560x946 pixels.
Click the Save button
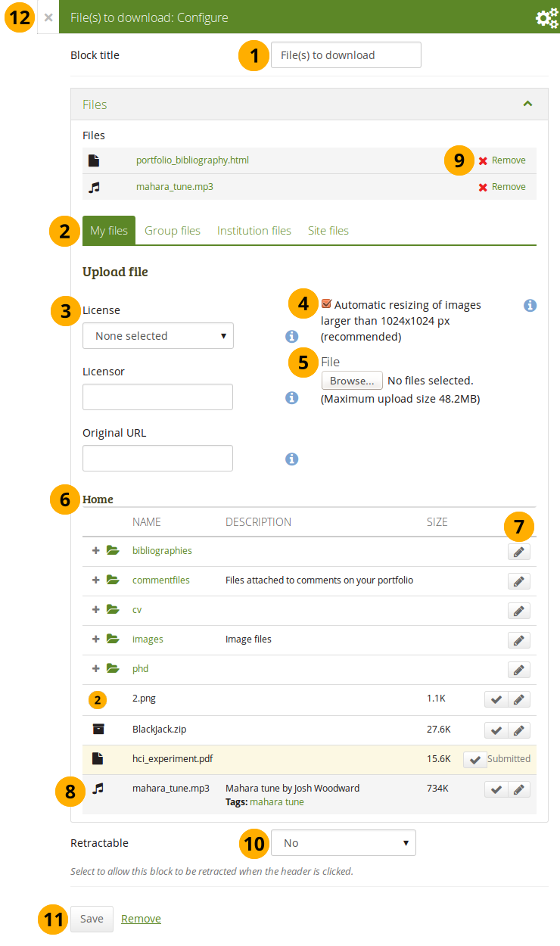pyautogui.click(x=92, y=919)
